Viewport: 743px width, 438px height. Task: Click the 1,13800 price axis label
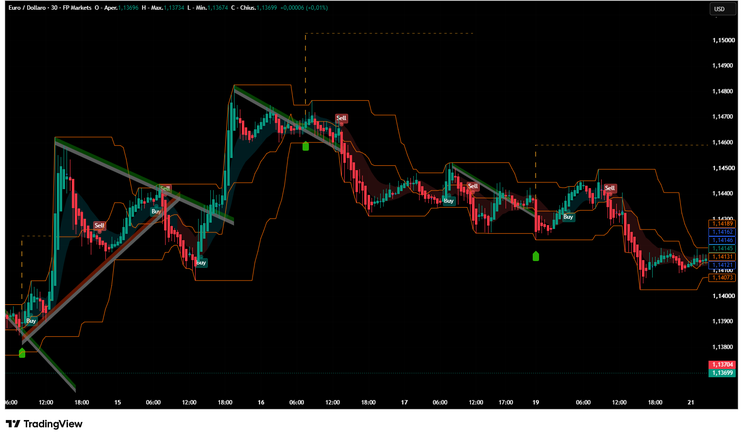click(724, 347)
